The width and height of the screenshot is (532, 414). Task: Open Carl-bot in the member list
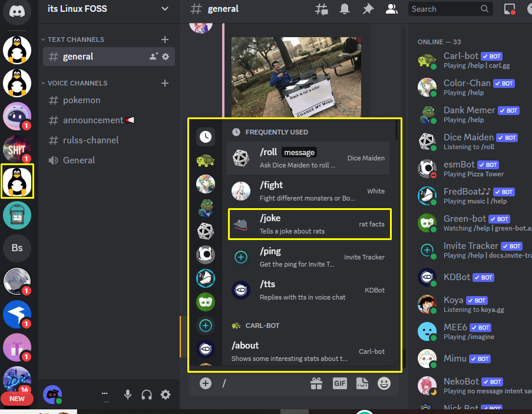[x=474, y=60]
